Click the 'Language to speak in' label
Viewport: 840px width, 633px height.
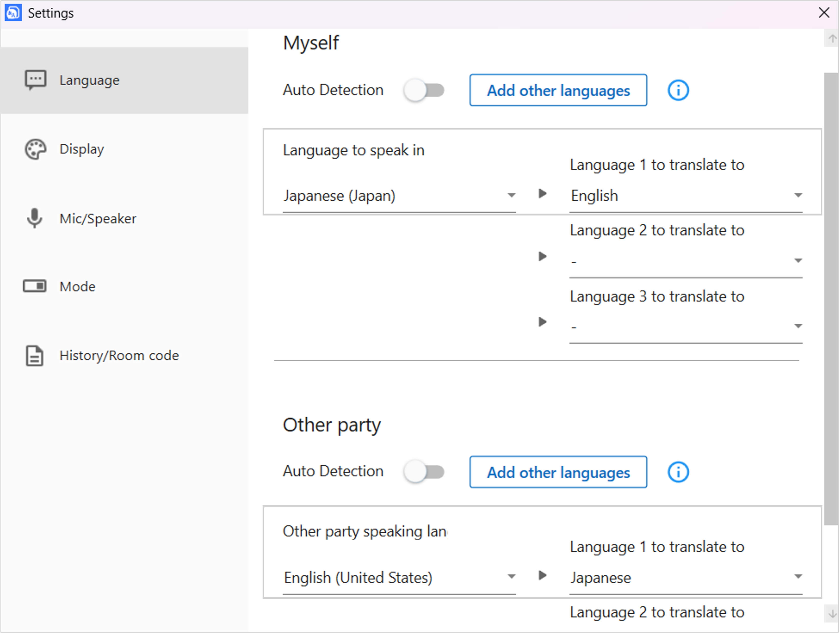click(354, 150)
